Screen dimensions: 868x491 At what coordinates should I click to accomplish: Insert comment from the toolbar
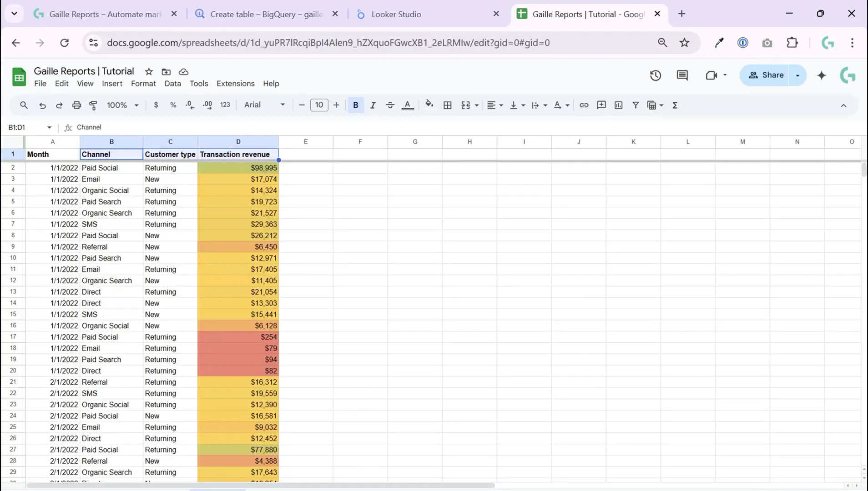pos(601,105)
